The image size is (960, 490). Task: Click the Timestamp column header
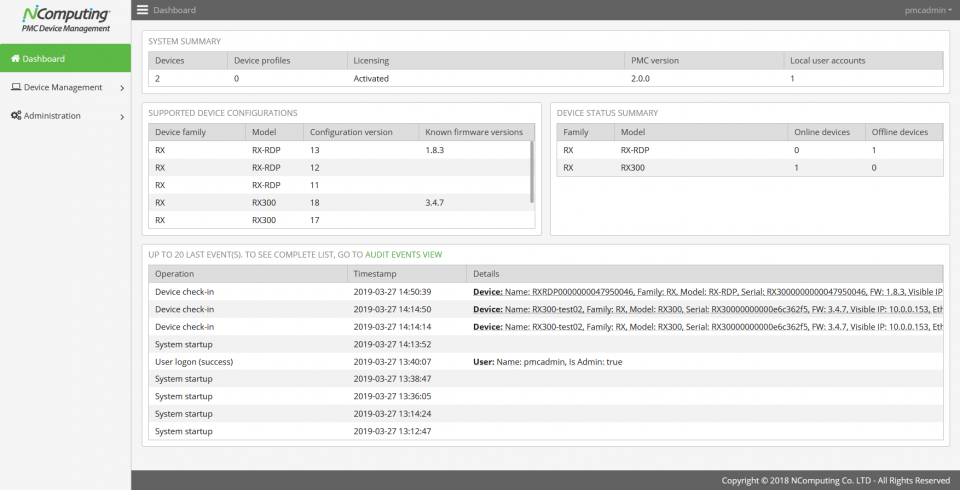pyautogui.click(x=375, y=273)
